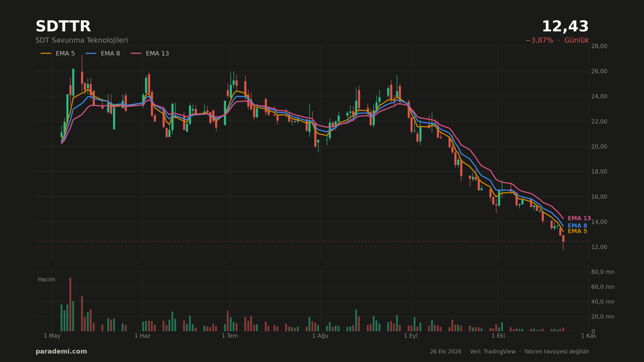Click the 12,43 last price
644x362 pixels.
pyautogui.click(x=565, y=27)
